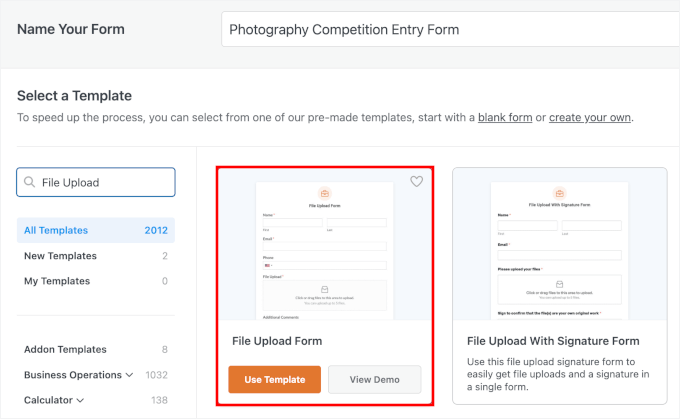Click briefcase icon in File Upload Form preview
Viewport: 680px width, 419px height.
coord(324,193)
